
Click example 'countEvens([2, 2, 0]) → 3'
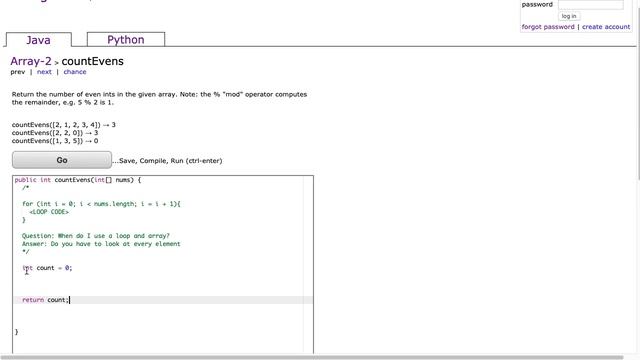coord(55,133)
